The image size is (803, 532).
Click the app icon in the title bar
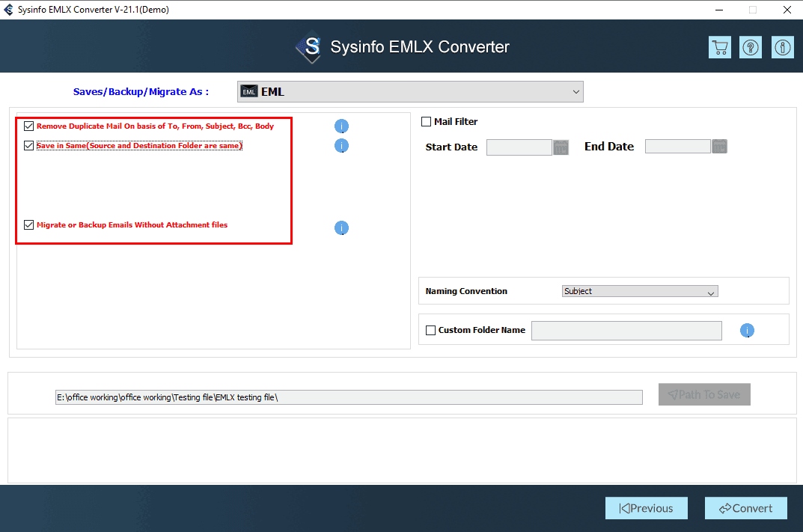(x=8, y=10)
